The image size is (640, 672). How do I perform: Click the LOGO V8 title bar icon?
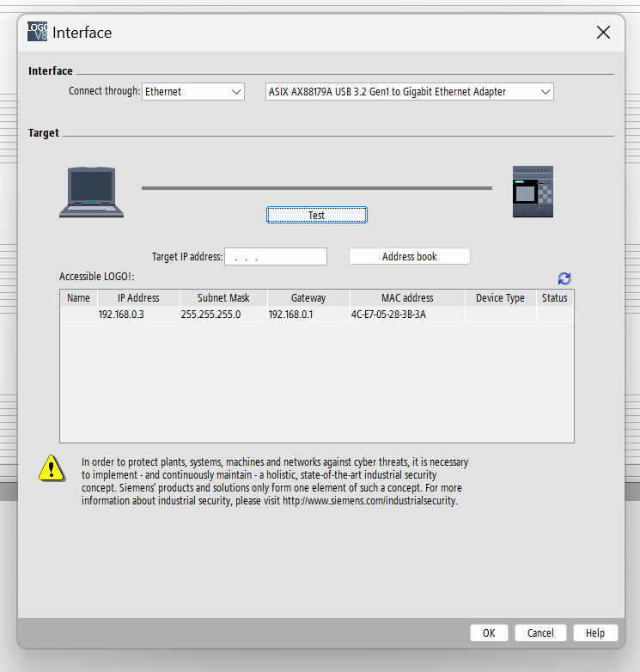[37, 32]
